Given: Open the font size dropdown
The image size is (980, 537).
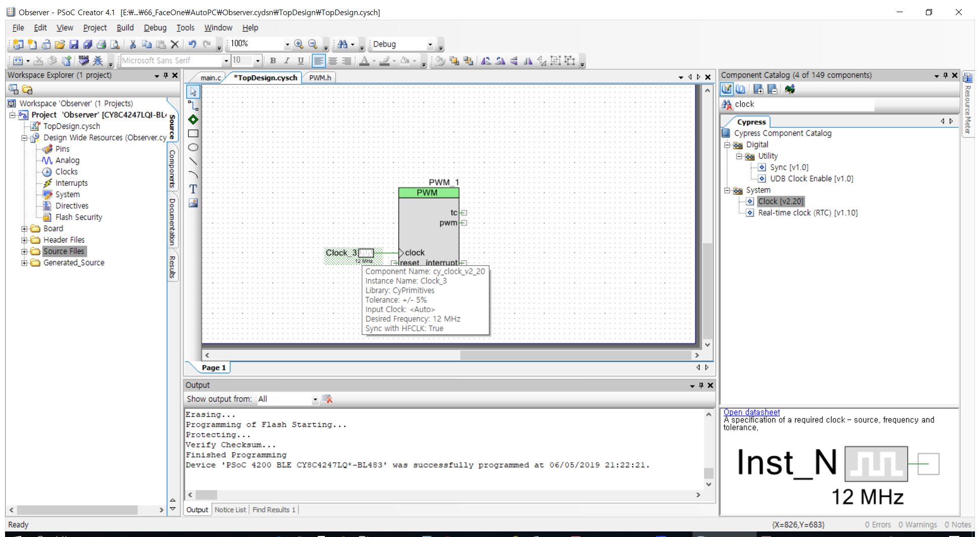Looking at the screenshot, I should point(258,61).
